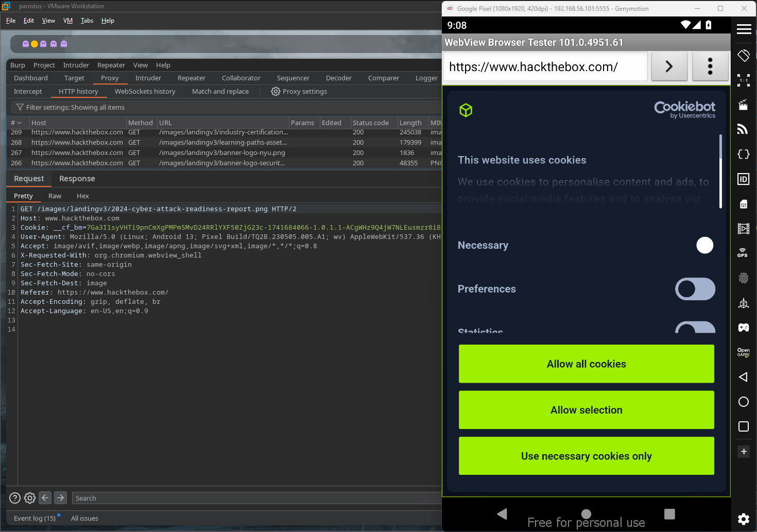Open the gamepad controller icon

pos(744,328)
